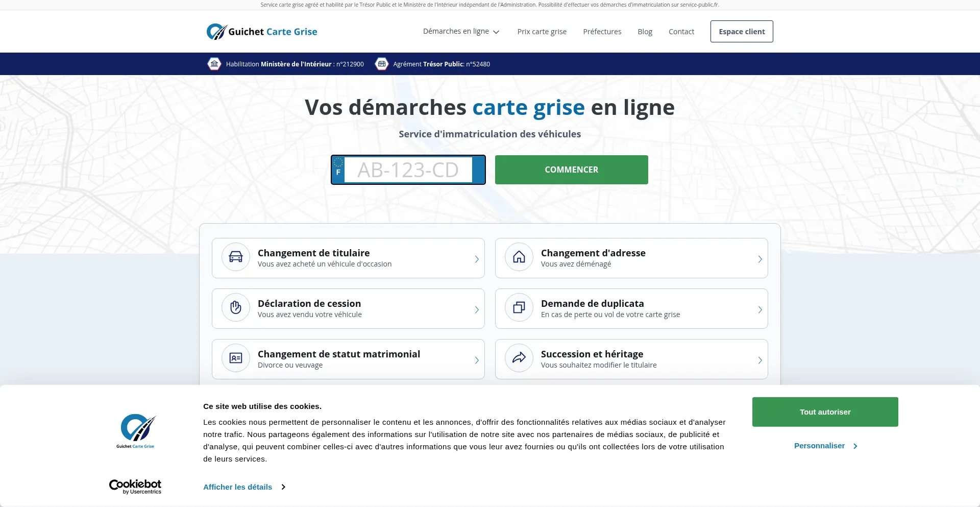Screen dimensions: 980x507
Task: Open Personnaliser cookie preferences
Action: coord(825,446)
